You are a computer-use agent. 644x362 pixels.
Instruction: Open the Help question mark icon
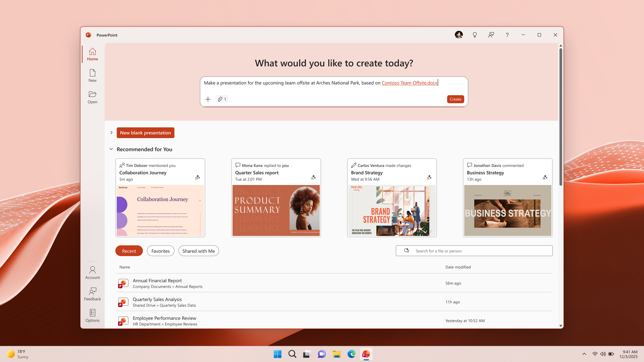point(507,35)
